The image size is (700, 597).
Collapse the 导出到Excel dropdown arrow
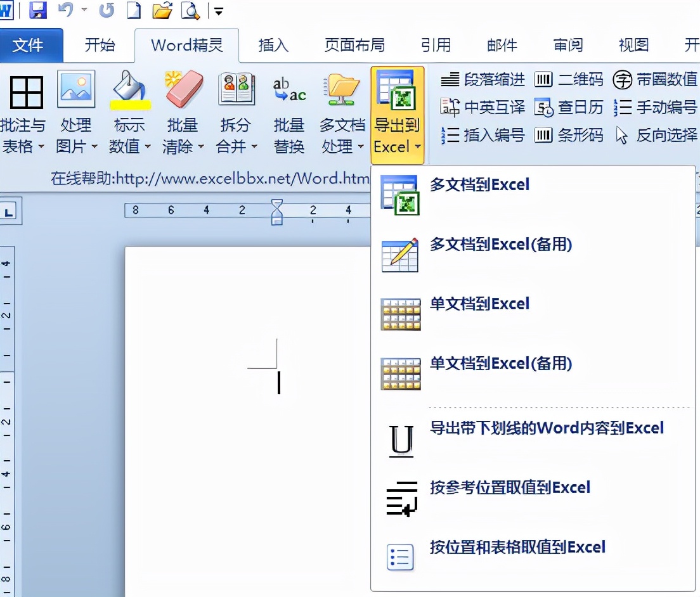(418, 146)
